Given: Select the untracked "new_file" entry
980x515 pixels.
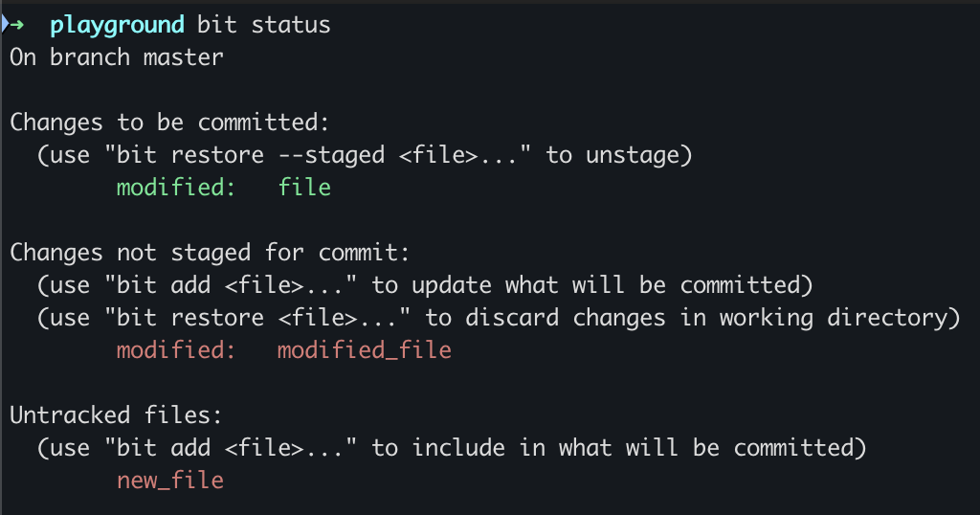Looking at the screenshot, I should 170,481.
